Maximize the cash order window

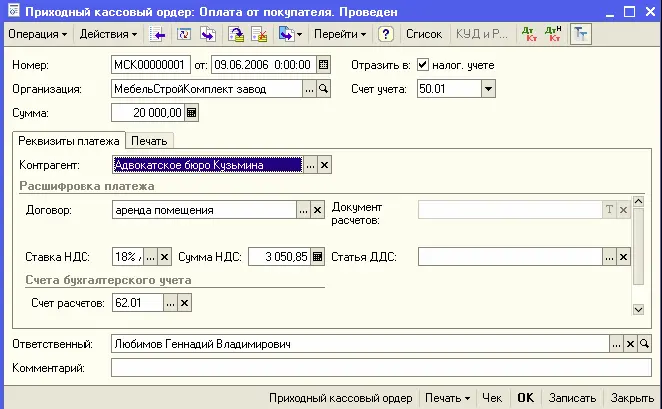[629, 11]
